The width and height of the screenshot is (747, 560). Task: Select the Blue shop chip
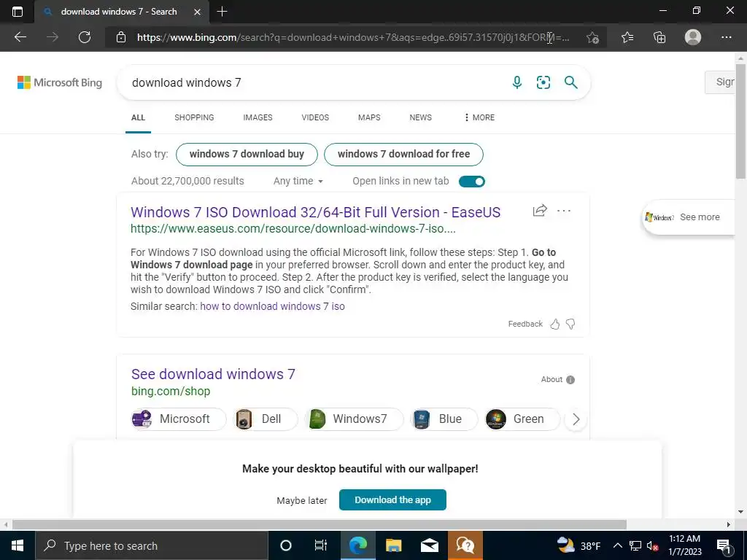click(444, 419)
